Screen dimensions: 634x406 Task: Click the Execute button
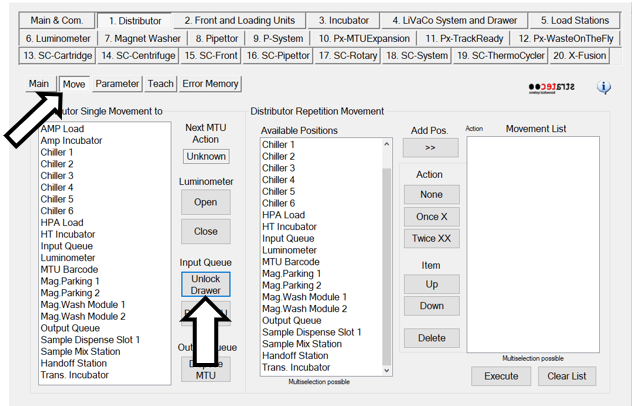[x=501, y=376]
